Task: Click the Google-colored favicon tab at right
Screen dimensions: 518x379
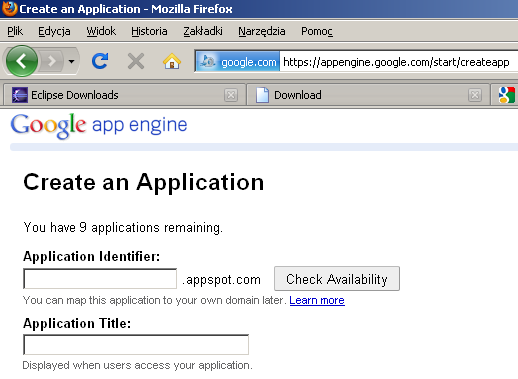Action: 505,95
